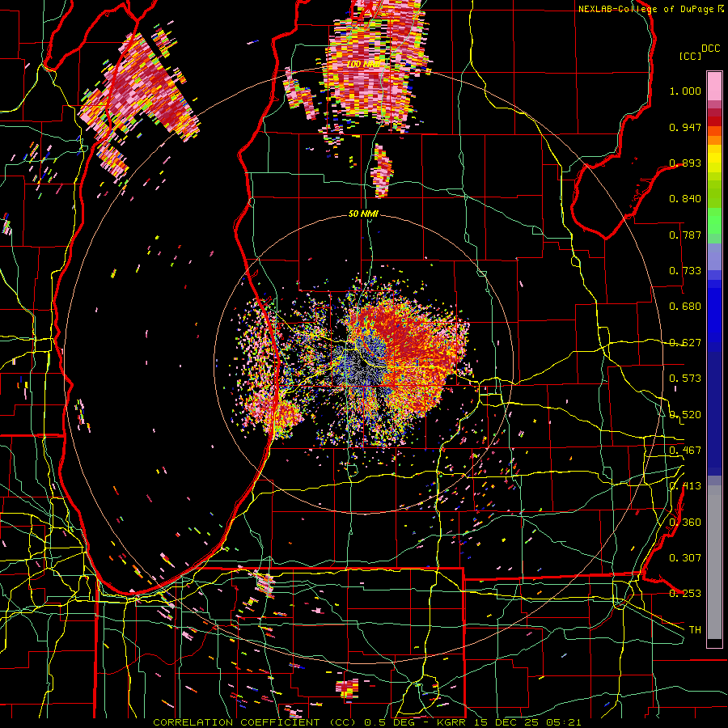Click the 0.840 legend value
Image resolution: width=728 pixels, height=728 pixels.
(x=685, y=199)
